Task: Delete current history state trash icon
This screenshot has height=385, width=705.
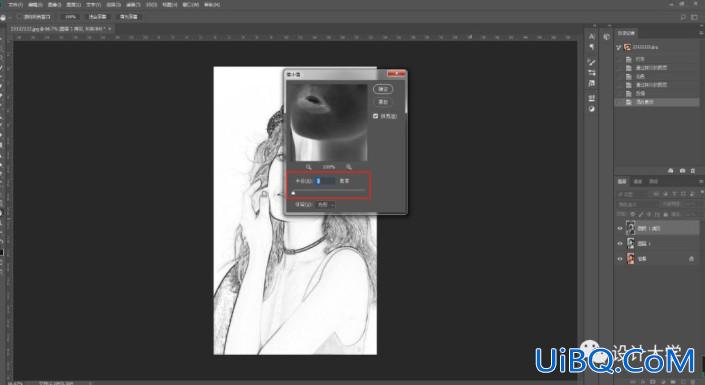Action: point(693,171)
